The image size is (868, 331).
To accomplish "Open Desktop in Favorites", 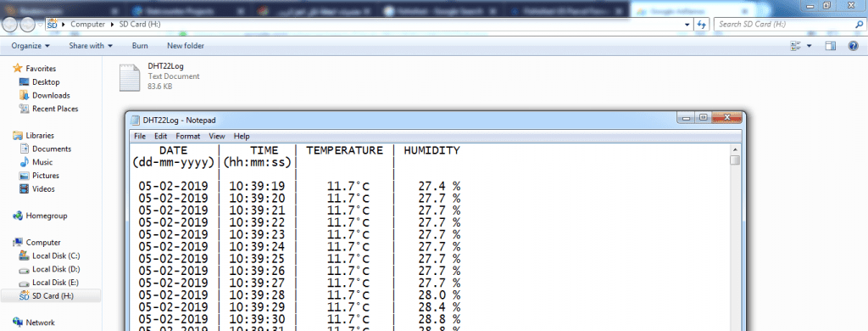I will point(46,82).
